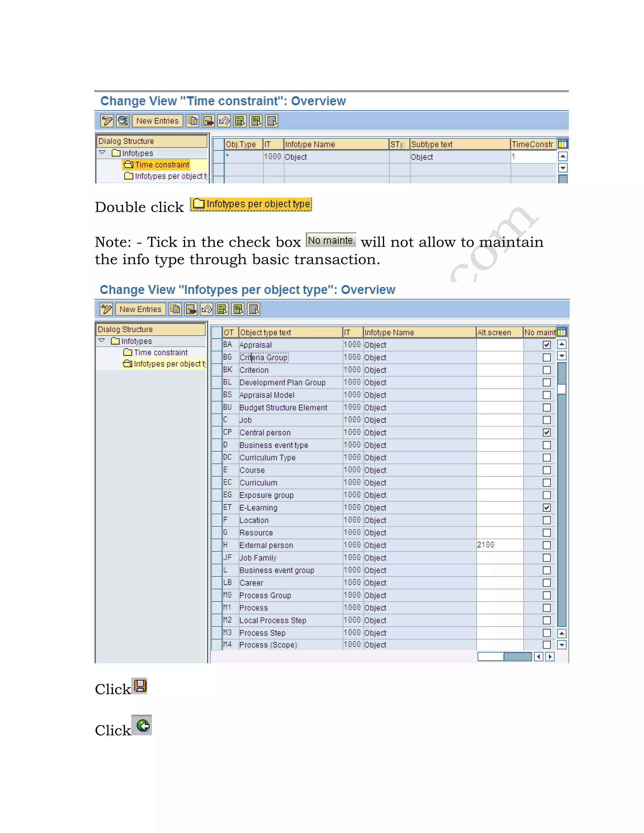Click the No mainte. button in note
Viewport: 644px width, 833px height.
[331, 240]
